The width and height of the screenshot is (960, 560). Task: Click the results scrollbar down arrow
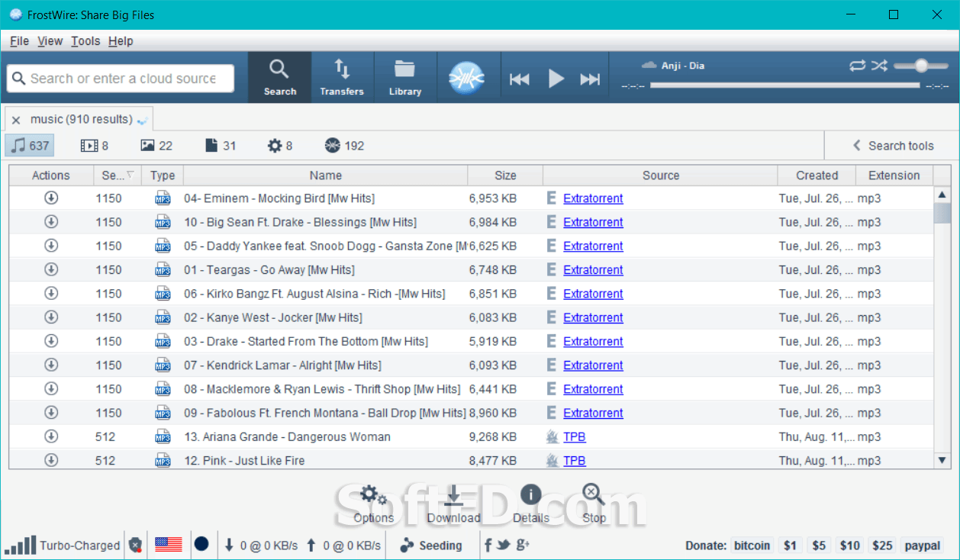tap(942, 460)
